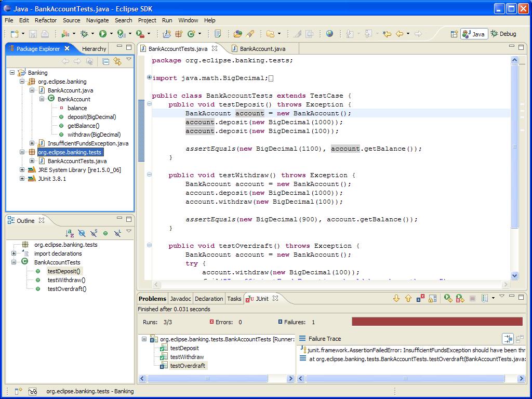This screenshot has width=532, height=399.
Task: Close the BankAccountTests.java editor tab
Action: coord(215,48)
